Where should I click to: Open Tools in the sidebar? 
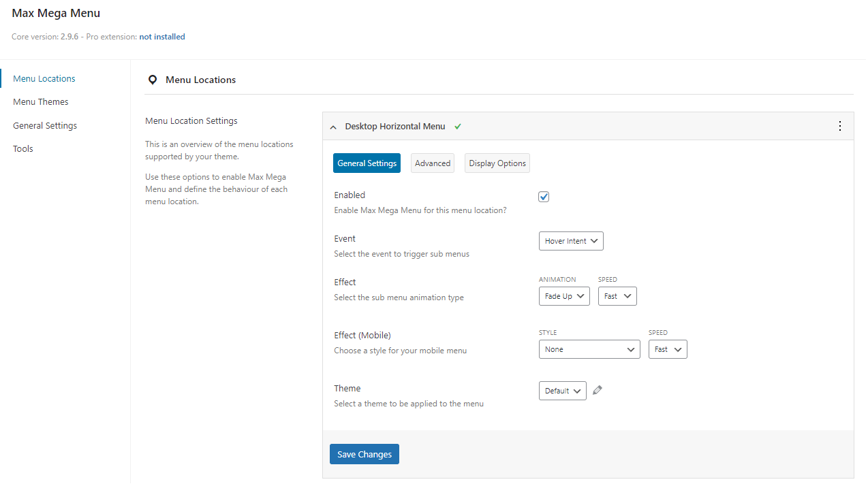(23, 149)
